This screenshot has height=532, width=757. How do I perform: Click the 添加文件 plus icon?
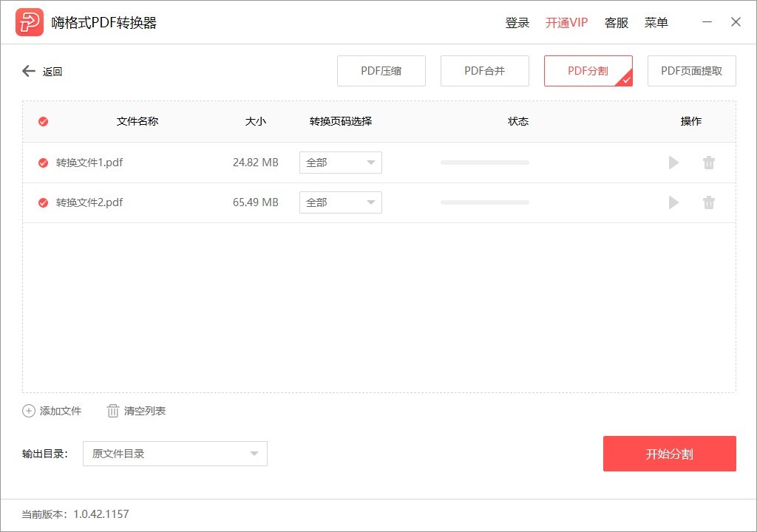tap(29, 411)
